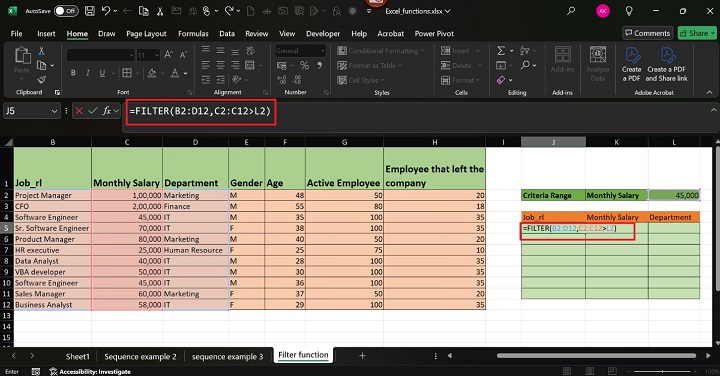720x376 pixels.
Task: Click the Comments button
Action: pos(647,33)
